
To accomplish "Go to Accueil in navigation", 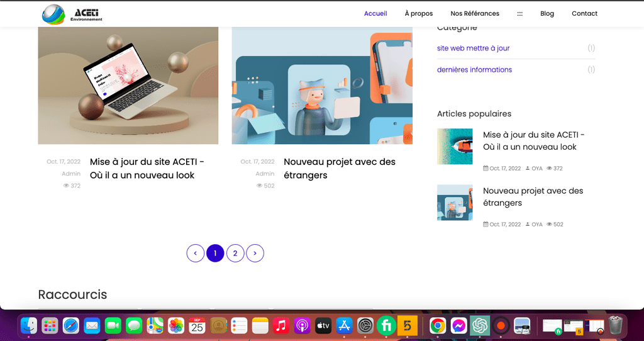I will (x=375, y=14).
